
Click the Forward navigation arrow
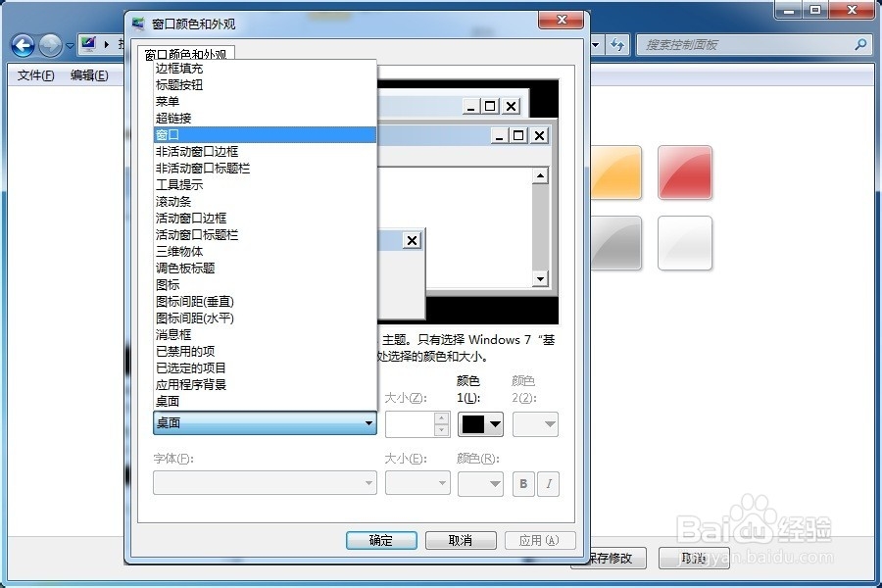click(x=49, y=44)
